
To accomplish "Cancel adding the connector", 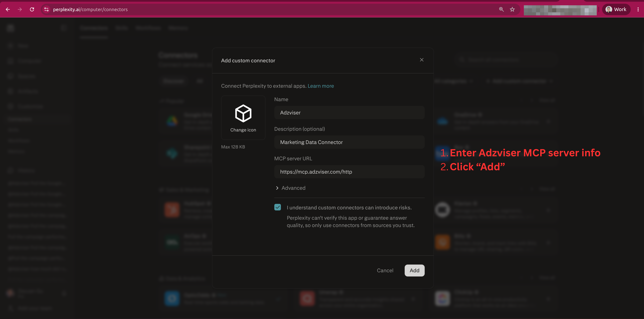I will click(385, 271).
